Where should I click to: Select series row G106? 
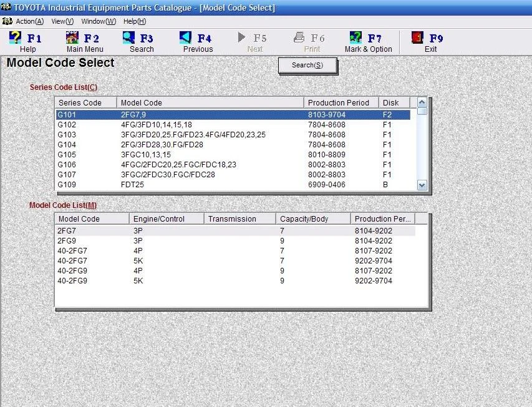233,165
